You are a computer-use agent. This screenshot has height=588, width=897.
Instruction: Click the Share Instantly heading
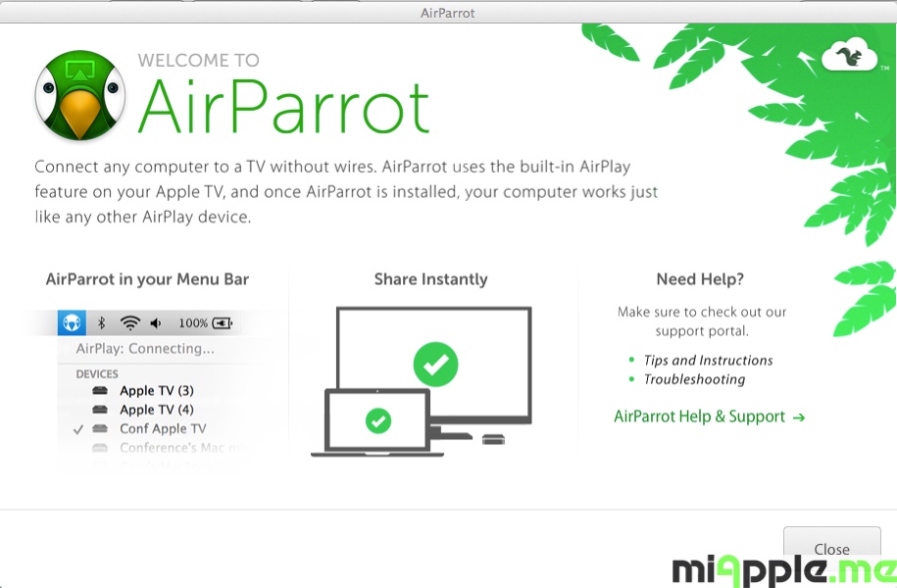431,279
